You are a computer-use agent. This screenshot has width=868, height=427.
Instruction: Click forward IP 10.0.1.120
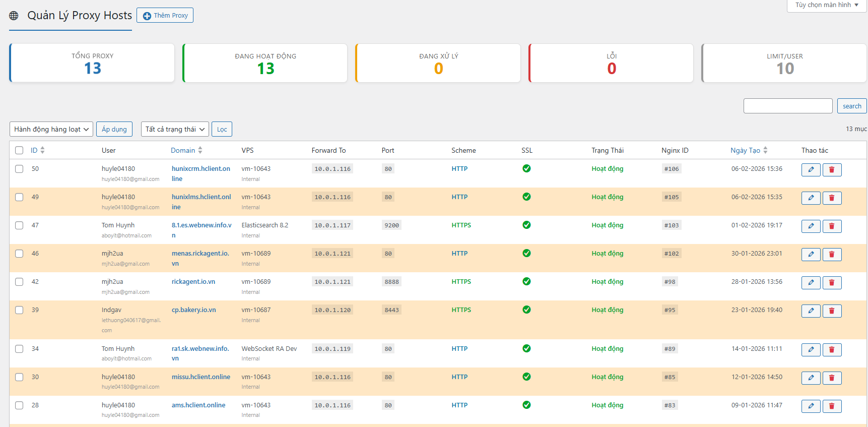(x=332, y=310)
